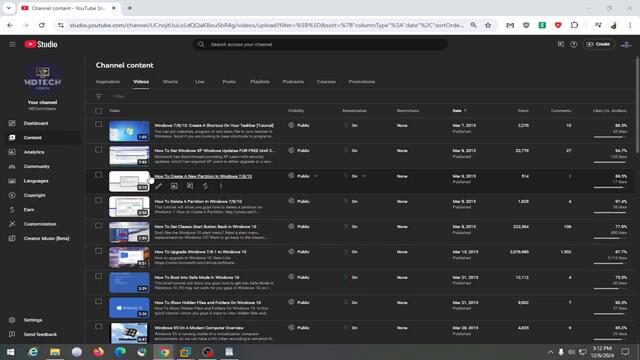
Task: Click the monetization dollar icon on hovered row
Action: [x=205, y=186]
